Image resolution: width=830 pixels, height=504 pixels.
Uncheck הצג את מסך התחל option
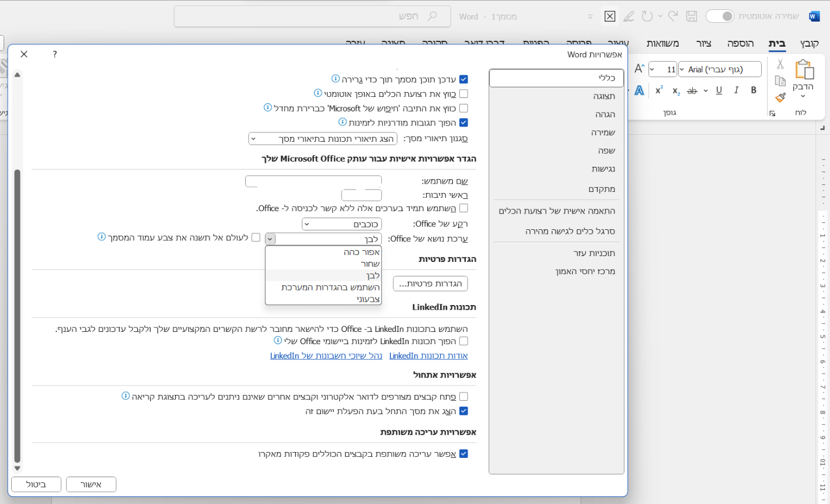(463, 411)
